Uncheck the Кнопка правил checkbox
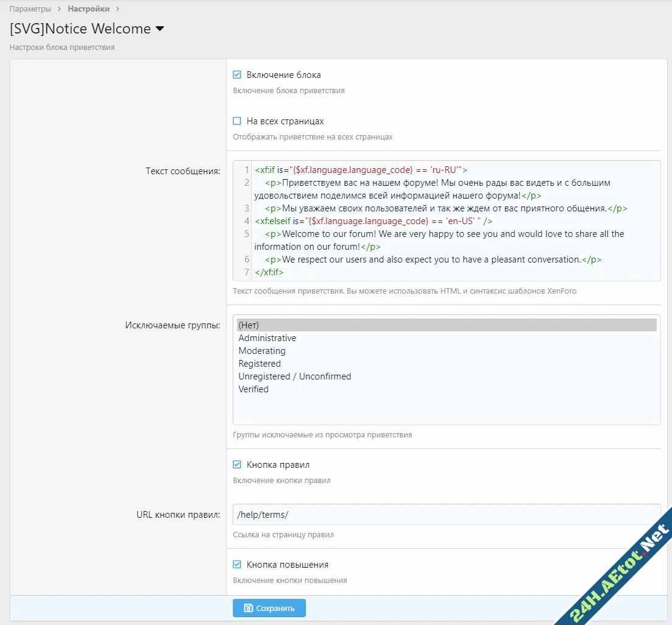672x625 pixels. coord(237,465)
